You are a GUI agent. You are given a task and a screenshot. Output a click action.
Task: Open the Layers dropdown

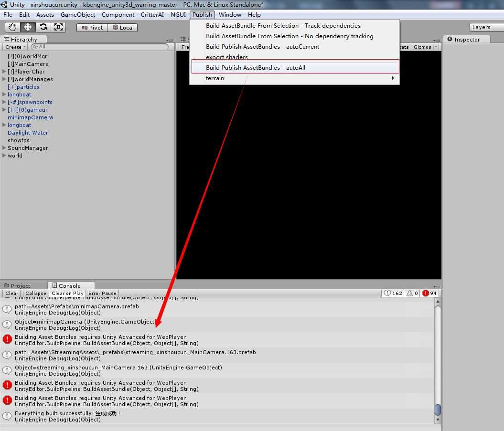[x=486, y=27]
